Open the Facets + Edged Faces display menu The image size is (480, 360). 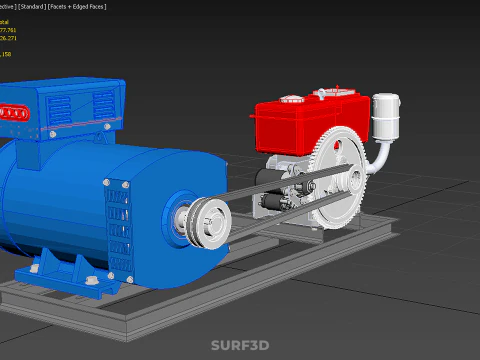point(77,7)
